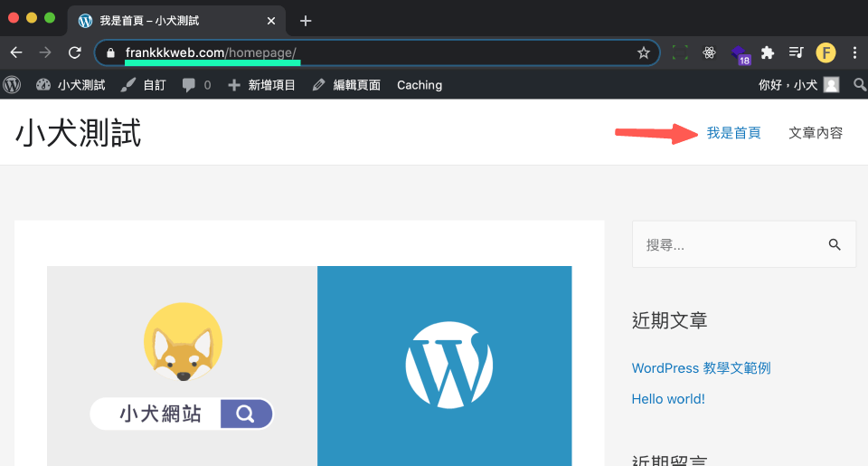The width and height of the screenshot is (868, 466).
Task: Open the Chrome three-dot menu
Action: pyautogui.click(x=854, y=52)
